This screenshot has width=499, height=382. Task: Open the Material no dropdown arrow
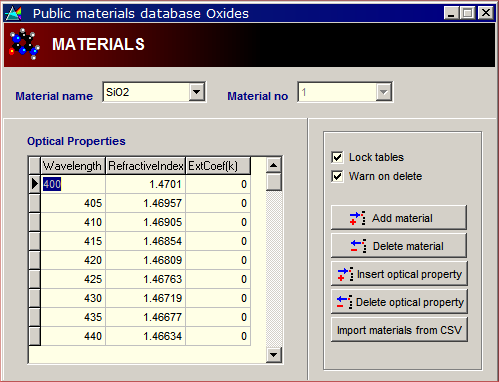(x=383, y=92)
